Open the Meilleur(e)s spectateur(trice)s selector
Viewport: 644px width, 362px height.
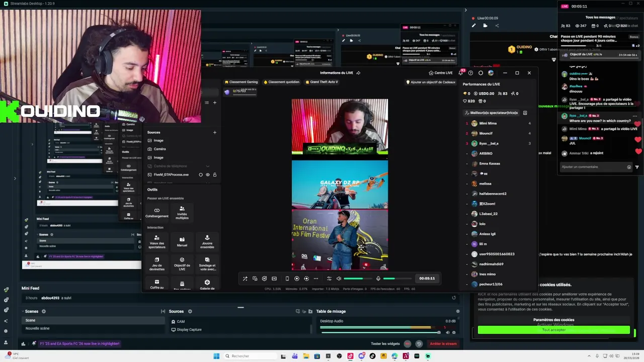coord(491,113)
